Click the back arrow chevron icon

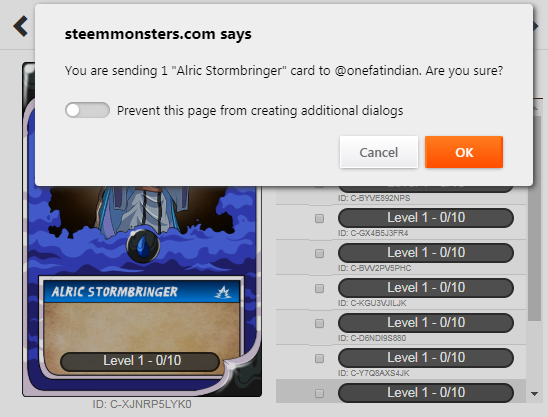tap(20, 26)
